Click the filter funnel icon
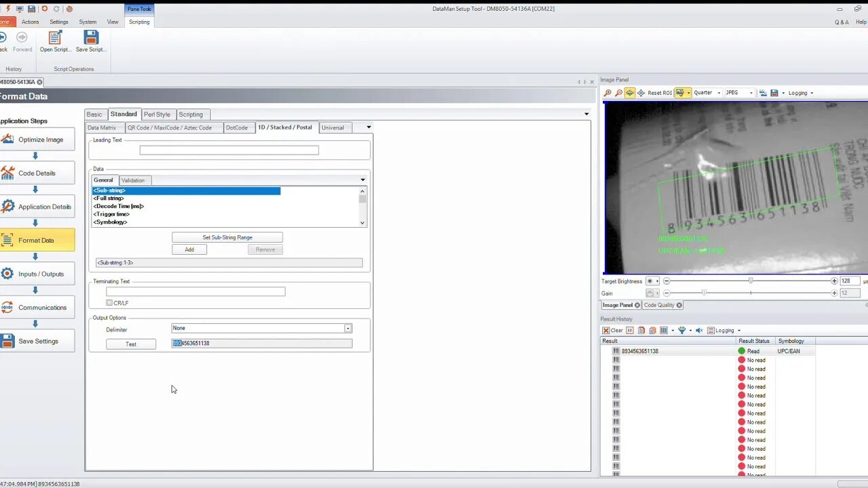Image resolution: width=868 pixels, height=488 pixels. coord(682,330)
